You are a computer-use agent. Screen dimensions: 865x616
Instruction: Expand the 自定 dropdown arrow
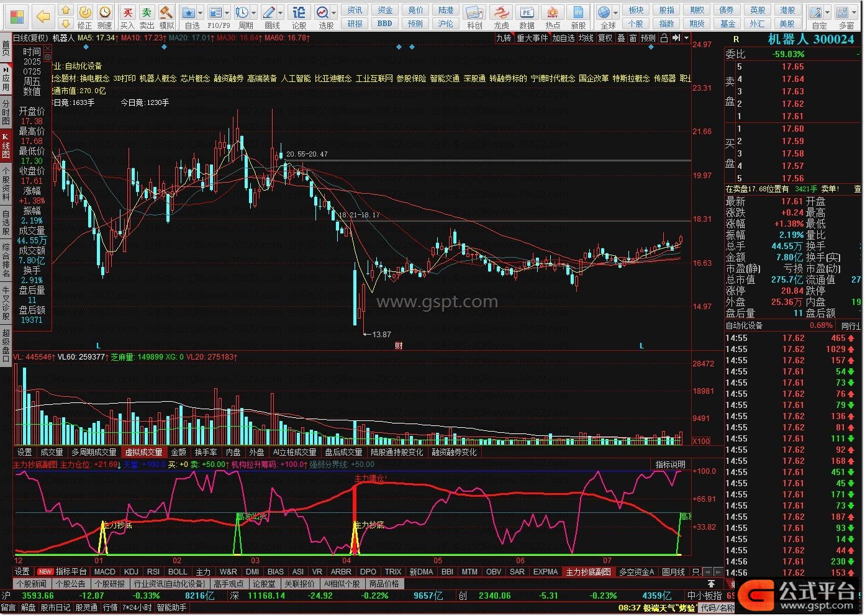click(x=828, y=12)
